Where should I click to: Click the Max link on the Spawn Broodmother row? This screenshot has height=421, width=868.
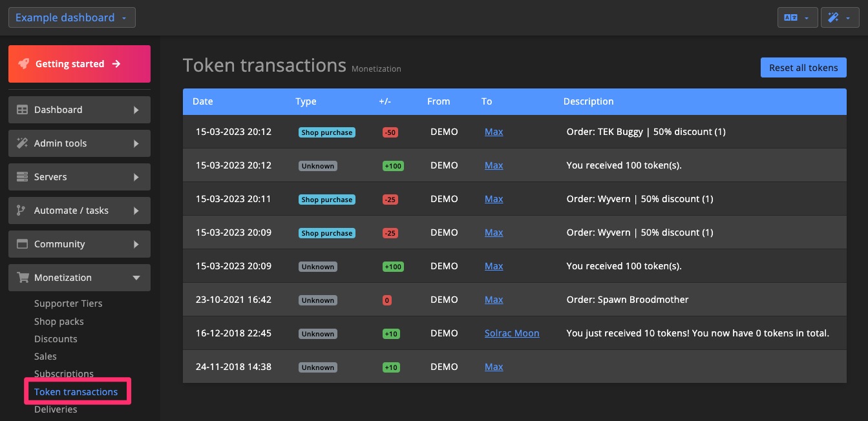pyautogui.click(x=494, y=299)
